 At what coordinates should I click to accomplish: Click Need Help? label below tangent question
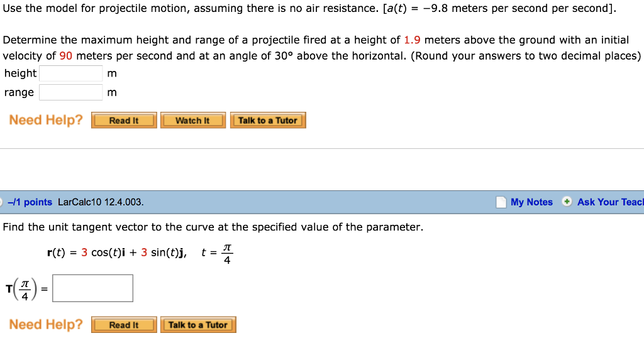click(46, 324)
